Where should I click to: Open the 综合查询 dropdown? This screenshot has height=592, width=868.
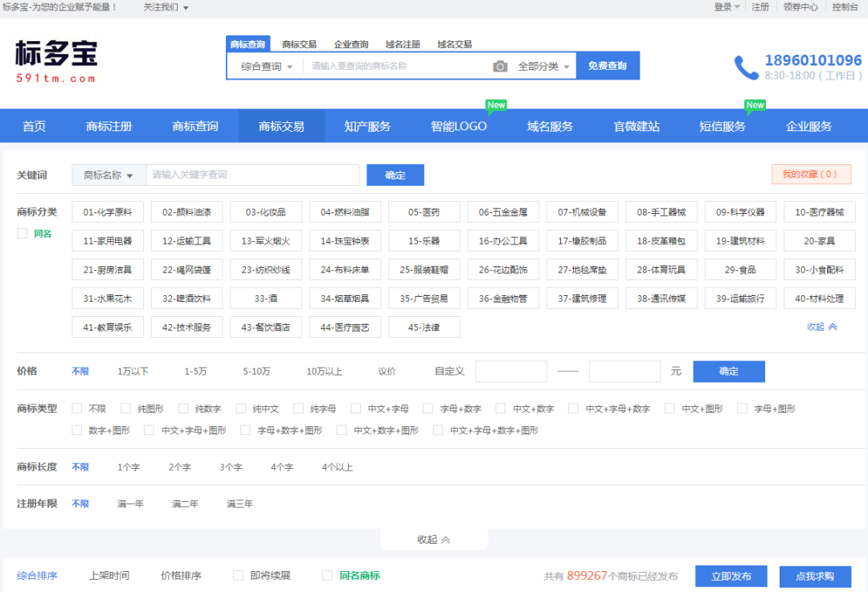265,65
